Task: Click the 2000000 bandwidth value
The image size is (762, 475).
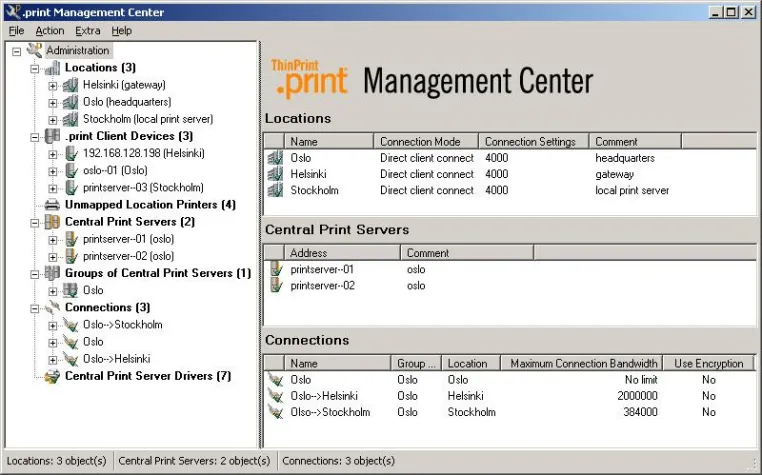Action: [637, 396]
